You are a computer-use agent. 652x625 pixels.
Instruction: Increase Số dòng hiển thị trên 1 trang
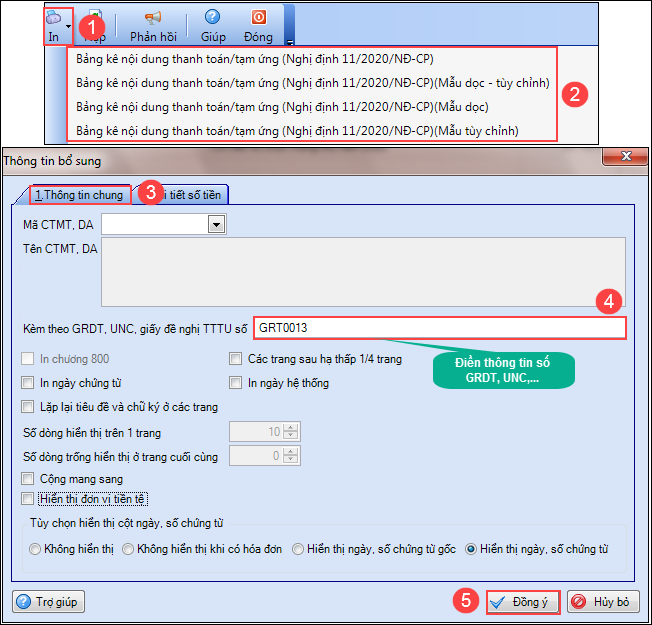point(291,427)
